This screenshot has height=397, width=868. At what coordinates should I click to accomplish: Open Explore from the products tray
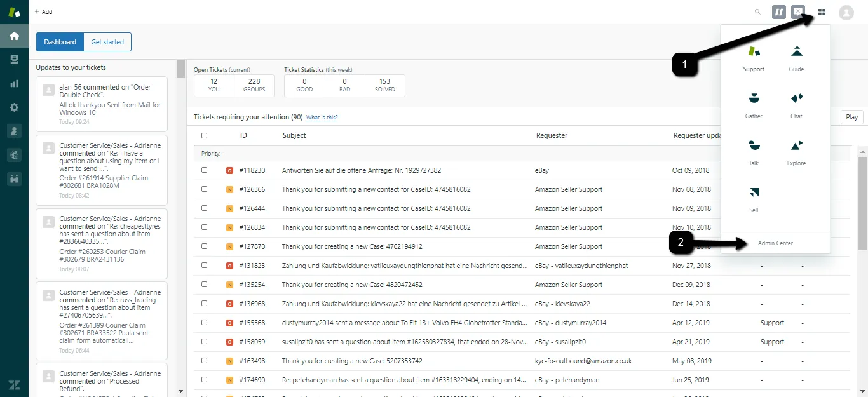796,152
